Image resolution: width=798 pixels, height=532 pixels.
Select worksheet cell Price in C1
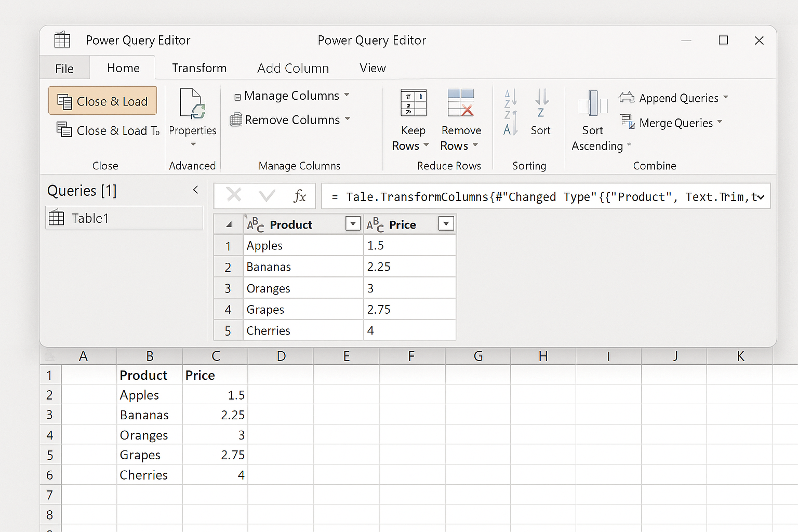point(215,375)
